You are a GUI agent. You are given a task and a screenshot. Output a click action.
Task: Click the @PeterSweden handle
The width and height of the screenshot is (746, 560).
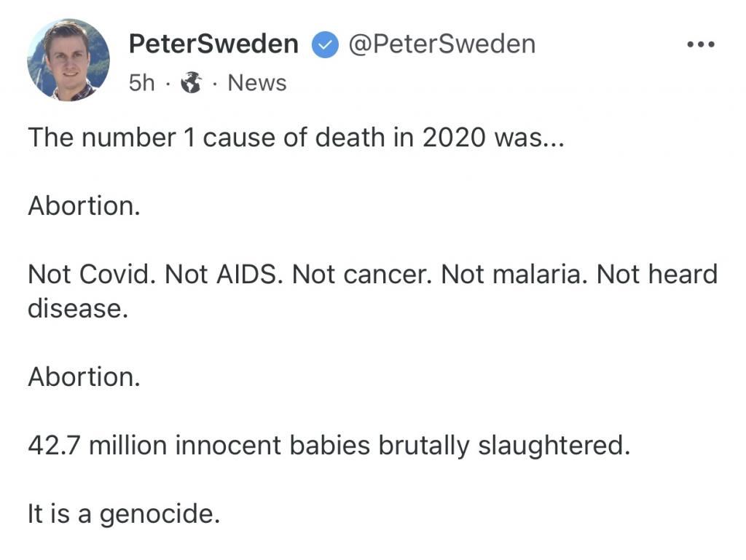tap(441, 44)
